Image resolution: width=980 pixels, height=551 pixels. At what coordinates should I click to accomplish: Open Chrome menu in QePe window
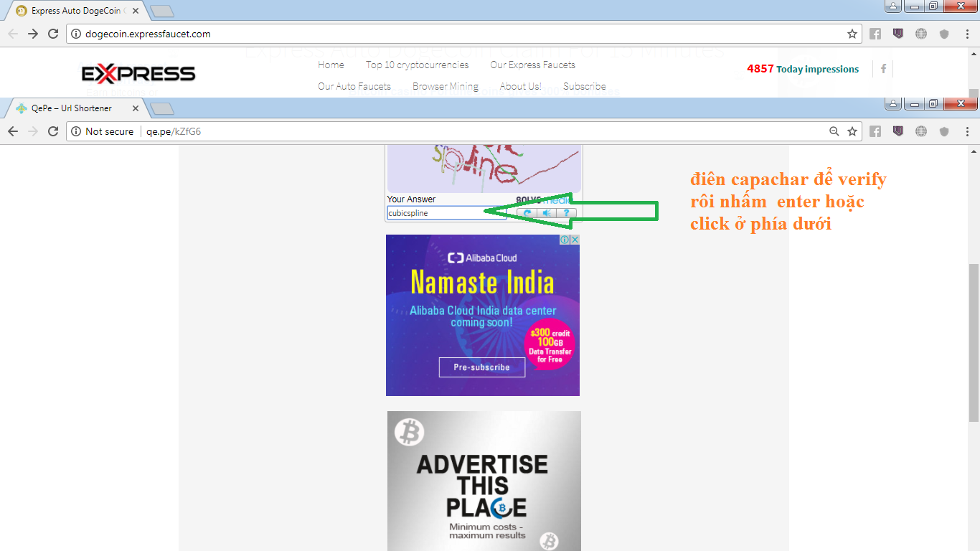pyautogui.click(x=968, y=131)
